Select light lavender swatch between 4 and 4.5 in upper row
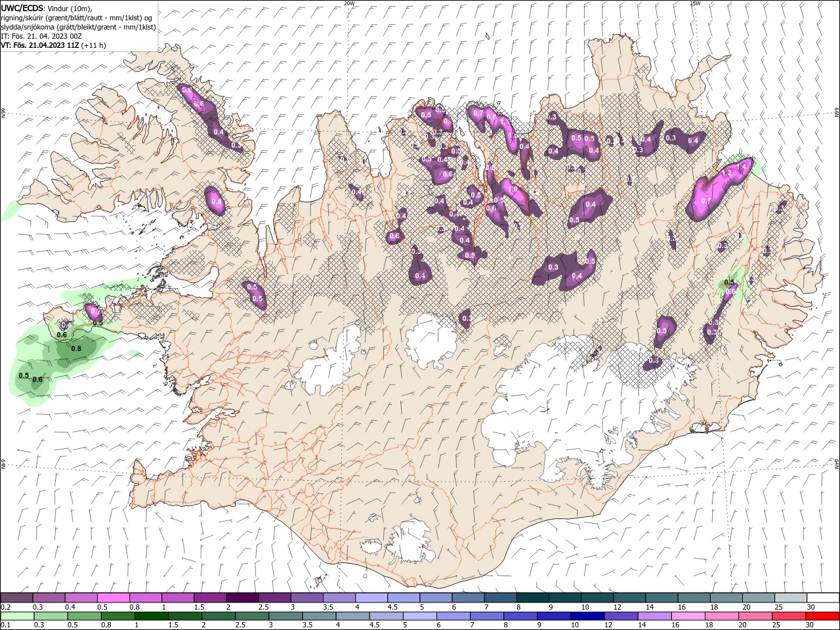Image resolution: width=840 pixels, height=630 pixels. pos(371,598)
